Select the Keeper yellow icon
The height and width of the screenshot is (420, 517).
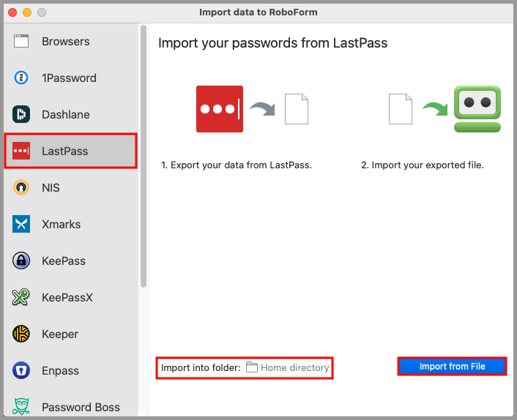coord(21,334)
